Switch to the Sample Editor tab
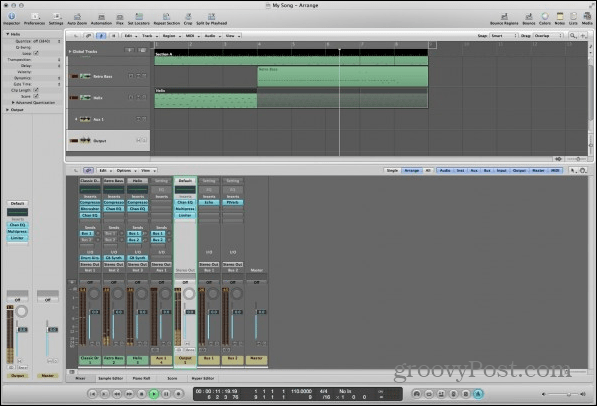The width and height of the screenshot is (597, 406). [x=110, y=379]
